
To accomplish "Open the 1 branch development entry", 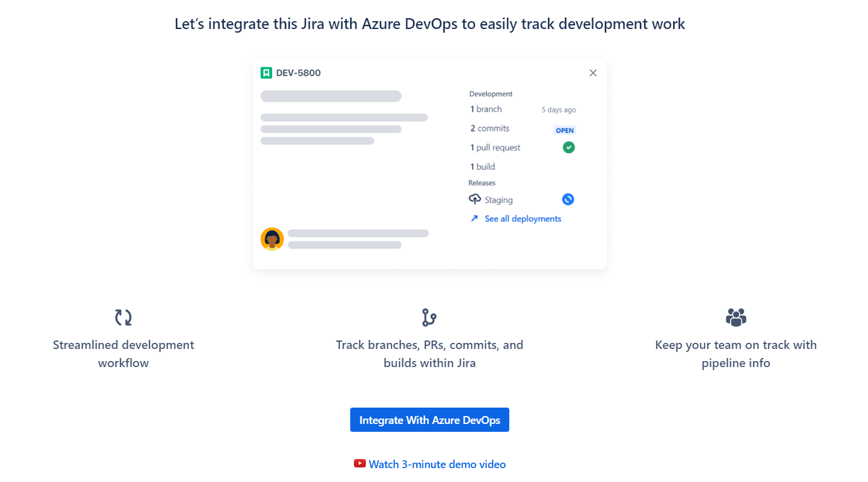I will [486, 109].
